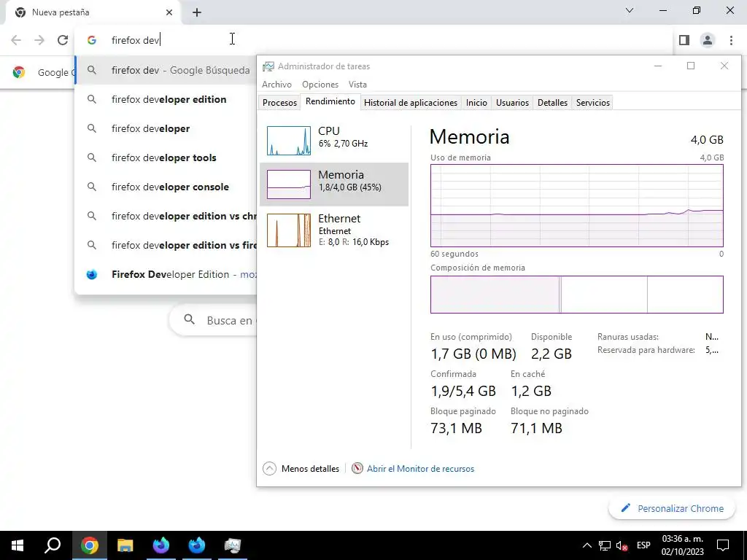The height and width of the screenshot is (560, 747).
Task: Click the 'En caché' value 1,2 GB
Action: (531, 391)
